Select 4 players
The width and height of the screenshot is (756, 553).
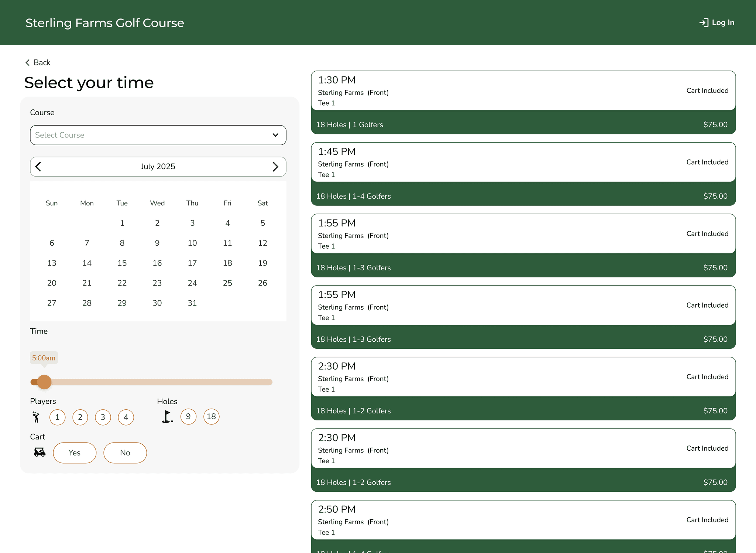pos(126,417)
